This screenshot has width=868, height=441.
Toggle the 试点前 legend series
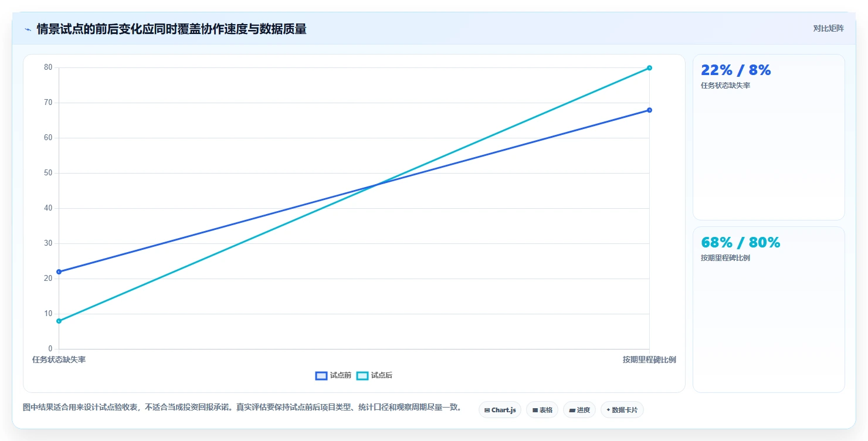tap(333, 376)
